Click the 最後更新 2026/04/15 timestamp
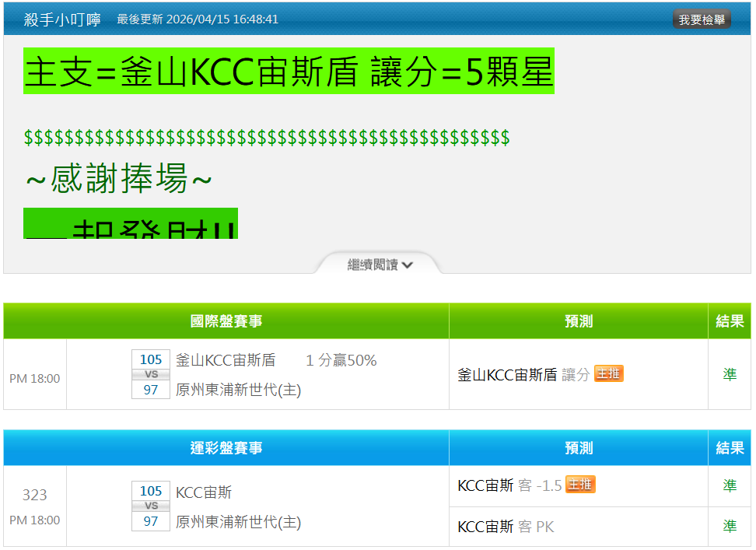The width and height of the screenshot is (756, 550). 198,19
